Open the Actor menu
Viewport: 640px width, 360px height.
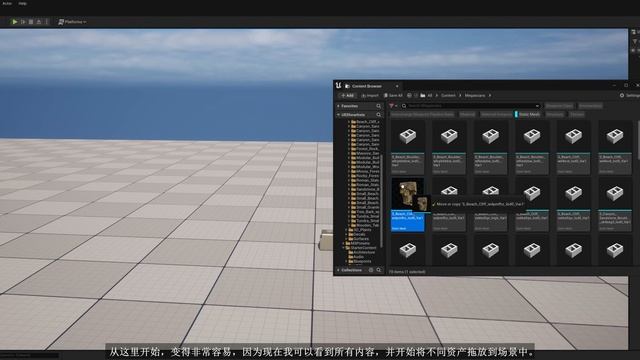[7, 3]
